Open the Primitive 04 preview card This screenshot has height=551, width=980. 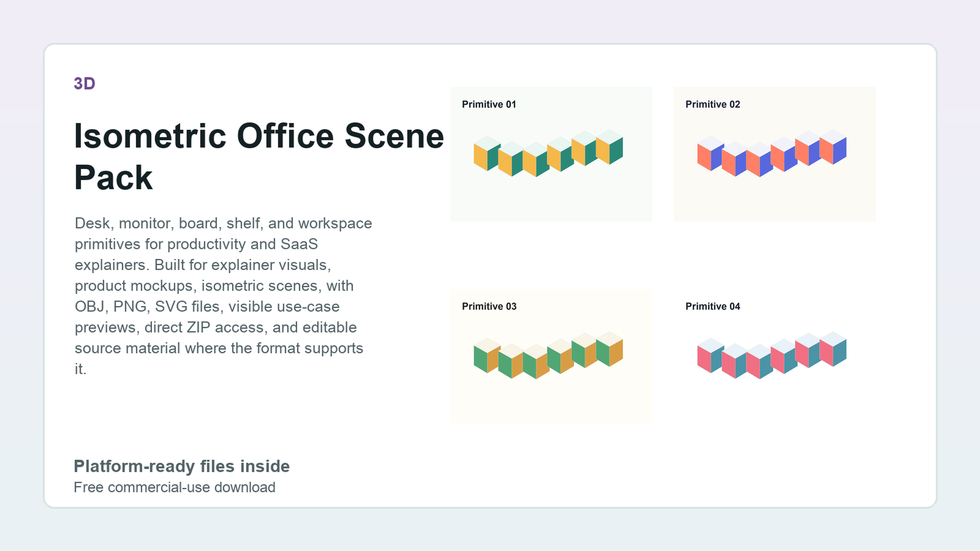(775, 356)
